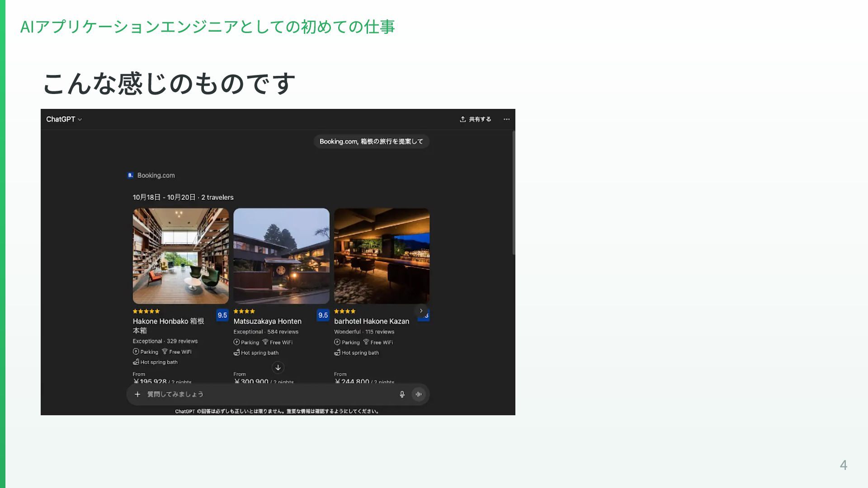Screen dimensions: 868x488
Task: Click the user prompt bubble about Booking.com
Action: tap(371, 141)
